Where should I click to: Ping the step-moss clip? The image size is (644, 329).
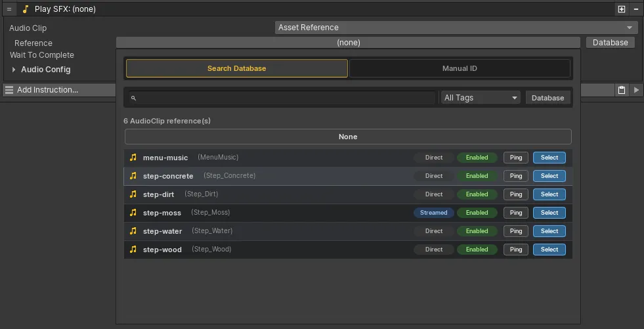(516, 213)
